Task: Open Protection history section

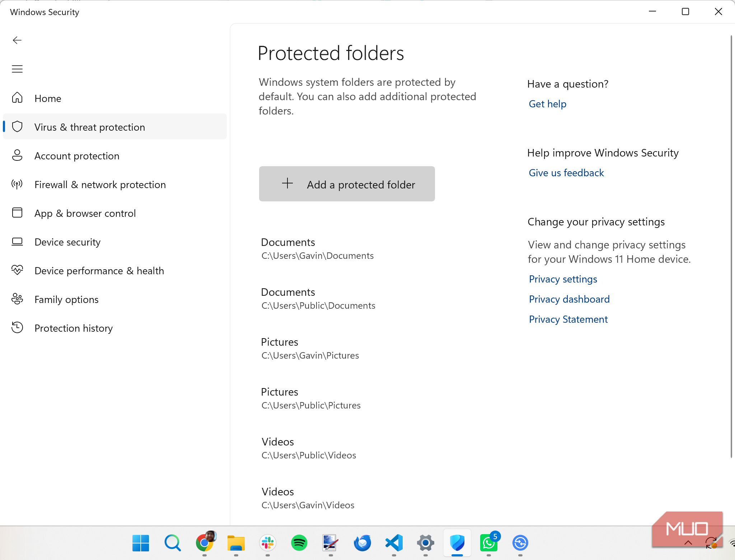Action: tap(115, 328)
